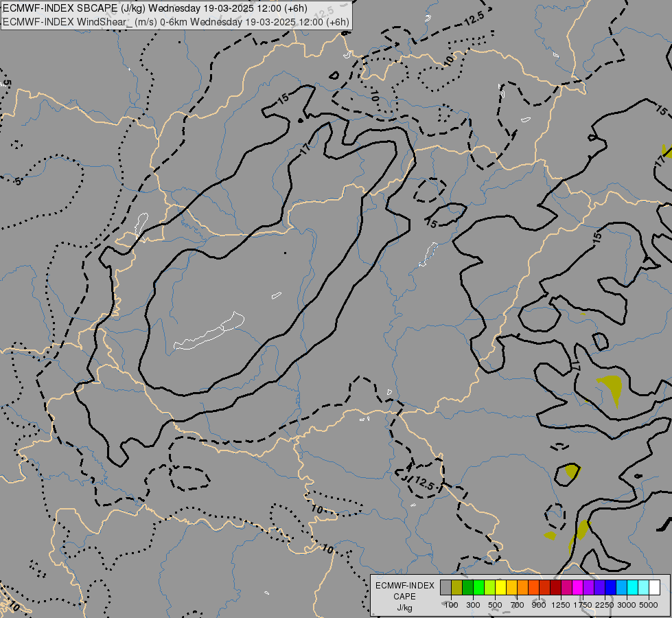
Task: Click the J/kg unit label in legend
Action: click(404, 608)
